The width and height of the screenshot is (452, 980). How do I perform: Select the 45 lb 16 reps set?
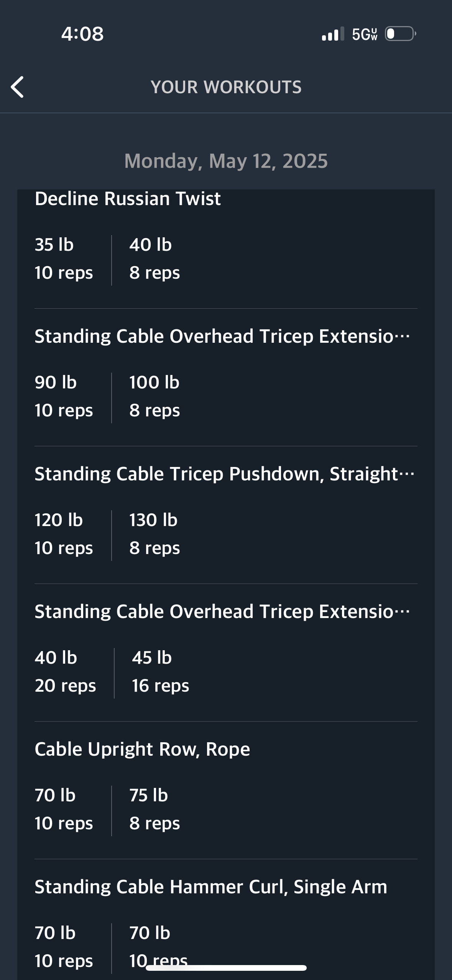[160, 672]
